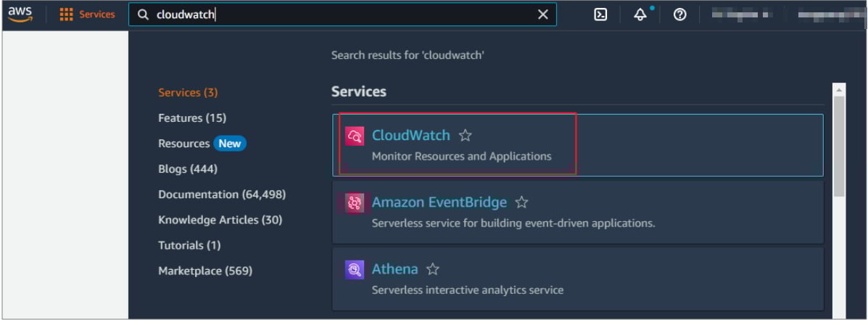Open the help question mark icon
The height and width of the screenshot is (325, 868).
point(679,15)
